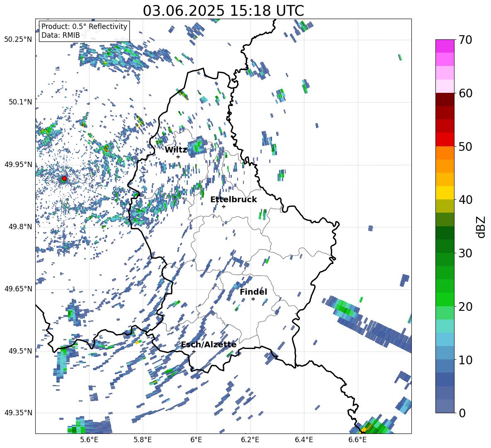Click the 30 colorbar tick label

click(466, 253)
